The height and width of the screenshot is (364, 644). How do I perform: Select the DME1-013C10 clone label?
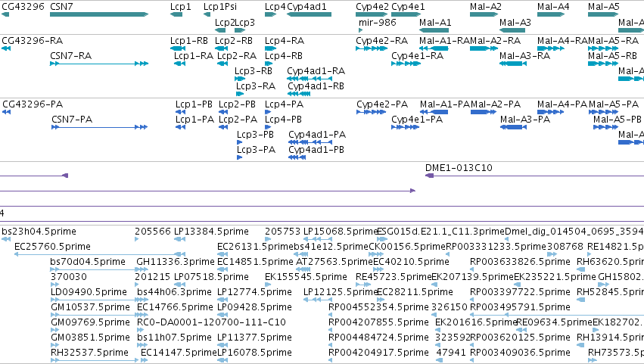[459, 168]
